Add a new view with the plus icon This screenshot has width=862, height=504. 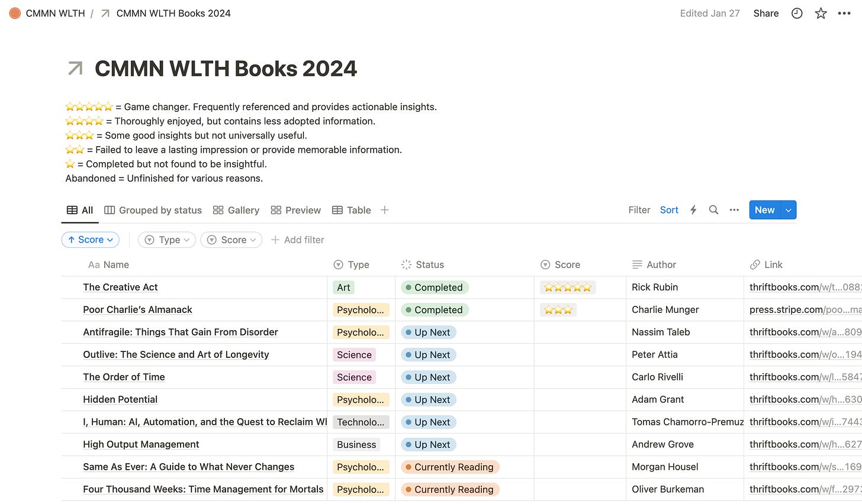384,210
